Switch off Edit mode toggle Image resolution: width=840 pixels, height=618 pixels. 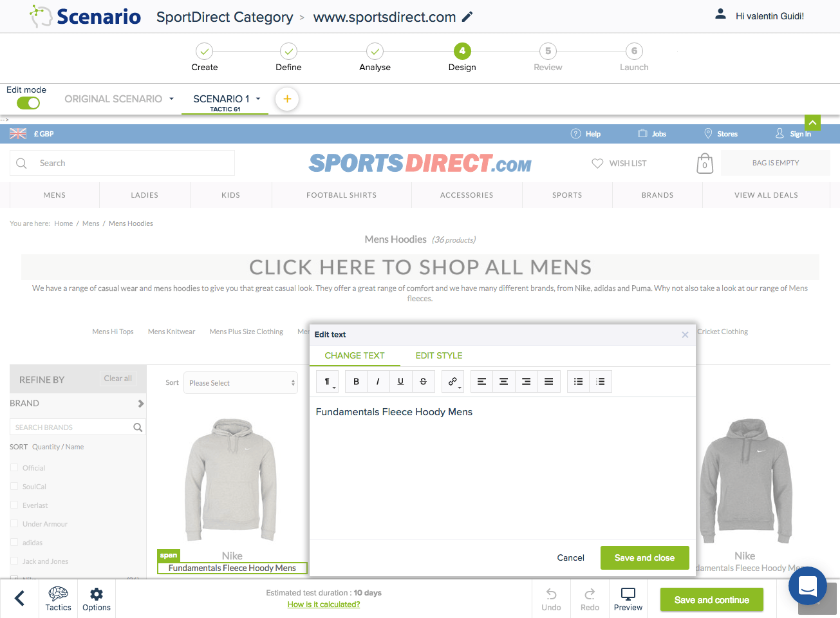click(28, 103)
